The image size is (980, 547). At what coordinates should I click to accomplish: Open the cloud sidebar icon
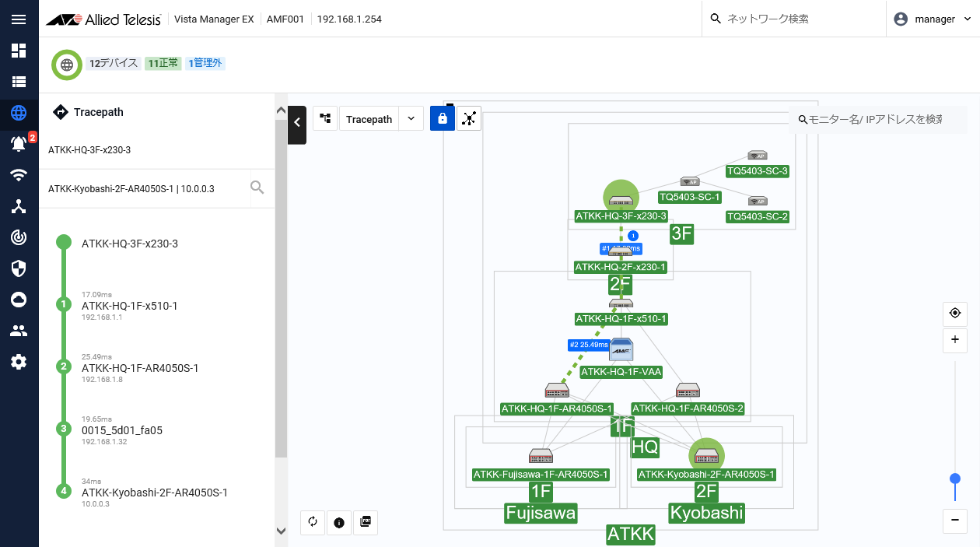pos(19,300)
